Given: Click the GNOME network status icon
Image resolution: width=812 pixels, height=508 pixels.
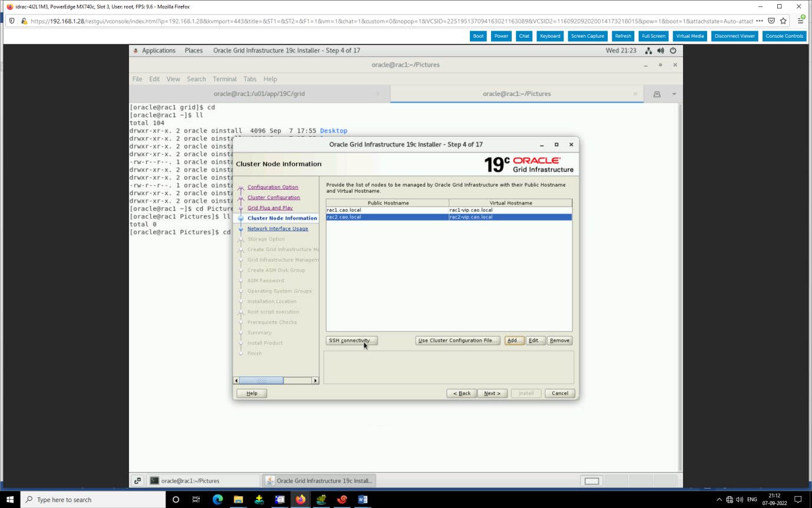Looking at the screenshot, I should click(648, 51).
